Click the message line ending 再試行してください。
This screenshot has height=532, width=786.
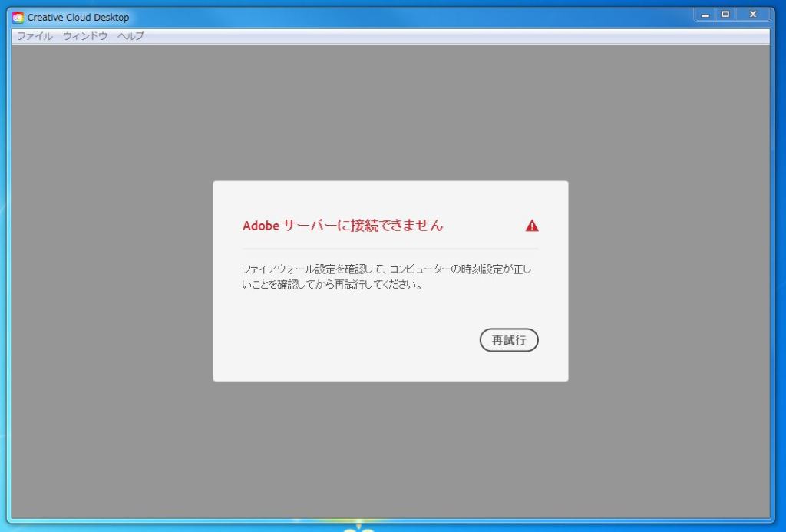[332, 286]
